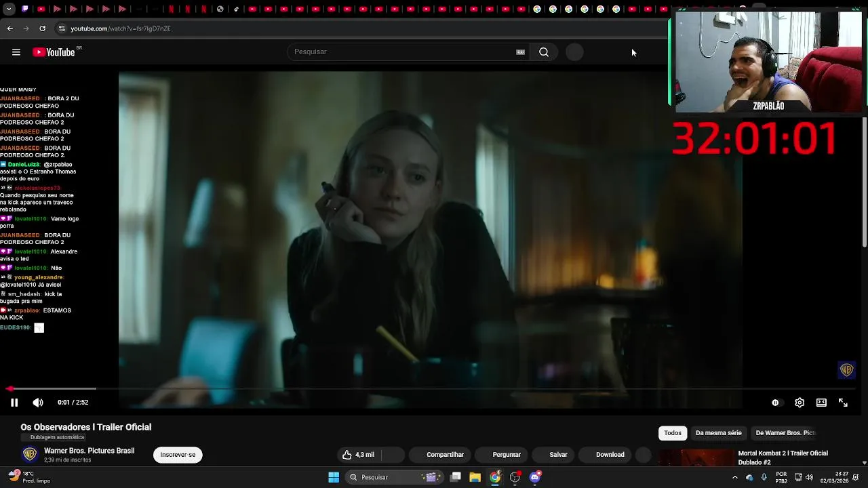
Task: Go forward with the browser arrow
Action: point(26,28)
